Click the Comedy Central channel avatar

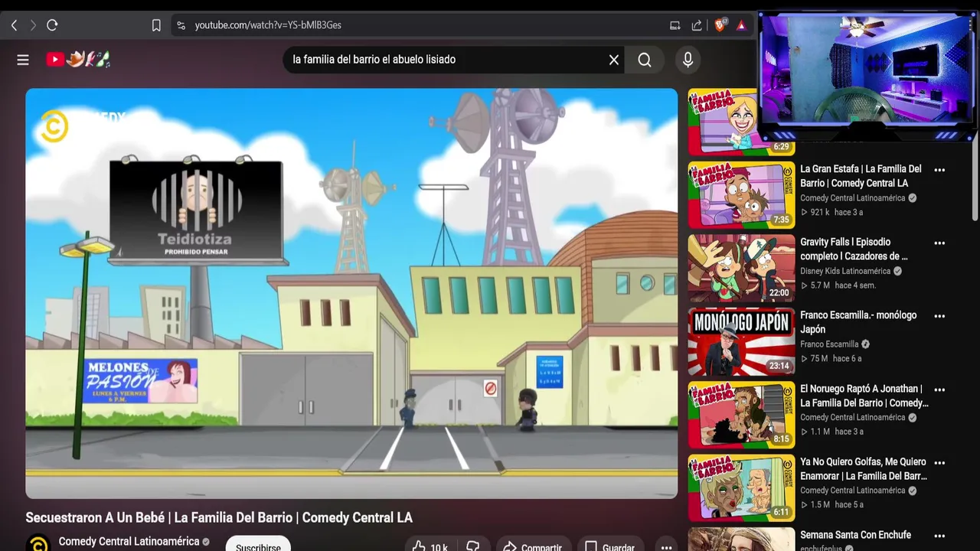(38, 543)
